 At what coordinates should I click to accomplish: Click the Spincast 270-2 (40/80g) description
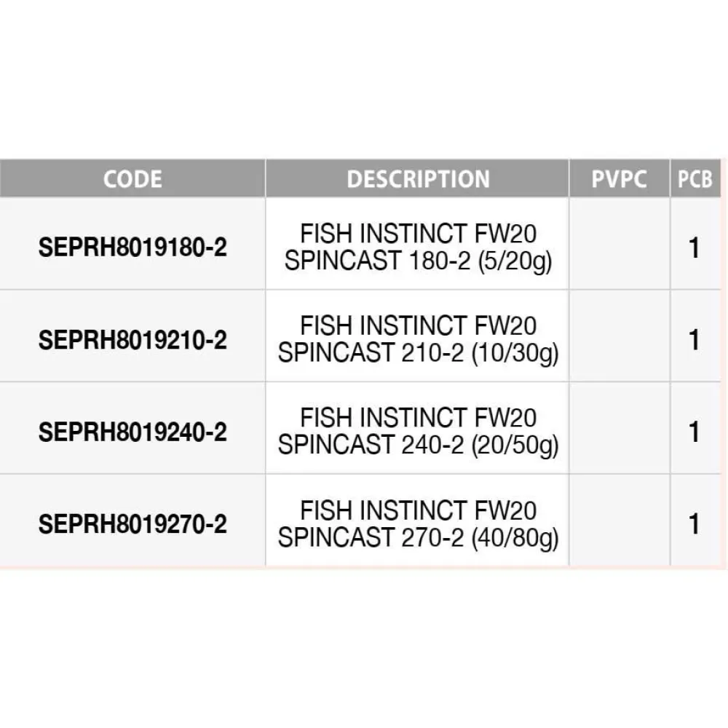(418, 524)
